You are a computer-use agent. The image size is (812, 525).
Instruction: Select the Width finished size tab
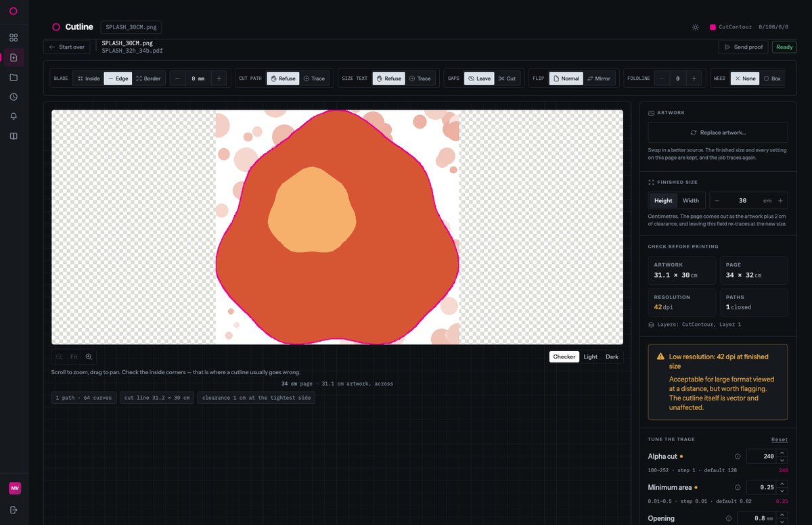691,200
